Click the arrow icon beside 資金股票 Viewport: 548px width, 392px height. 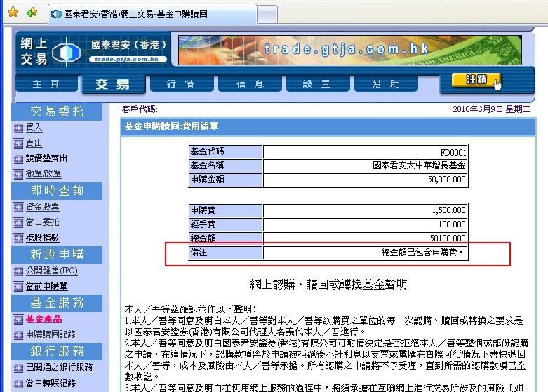(18, 208)
